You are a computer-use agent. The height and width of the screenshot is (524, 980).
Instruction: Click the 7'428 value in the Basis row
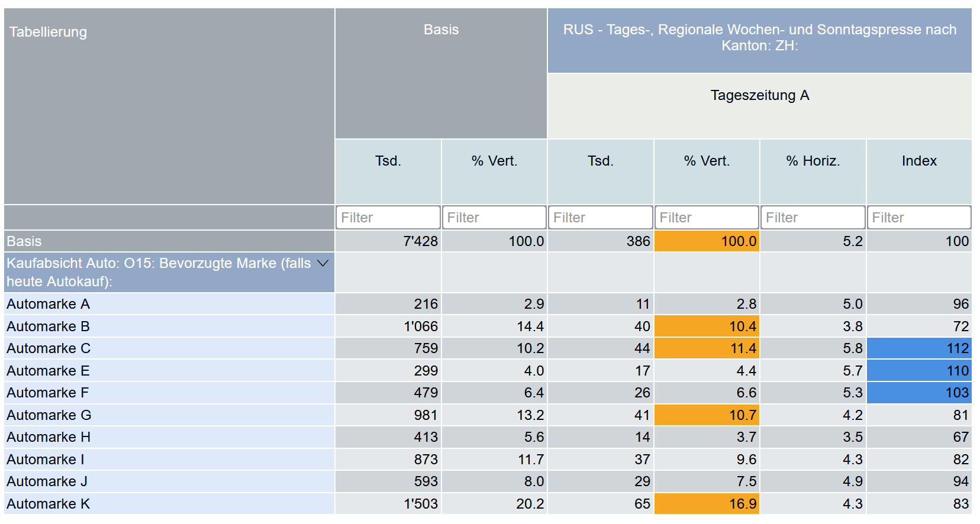[420, 241]
